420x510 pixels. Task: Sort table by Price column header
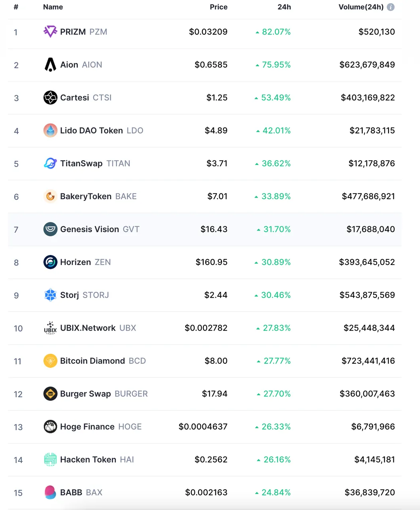coord(218,7)
